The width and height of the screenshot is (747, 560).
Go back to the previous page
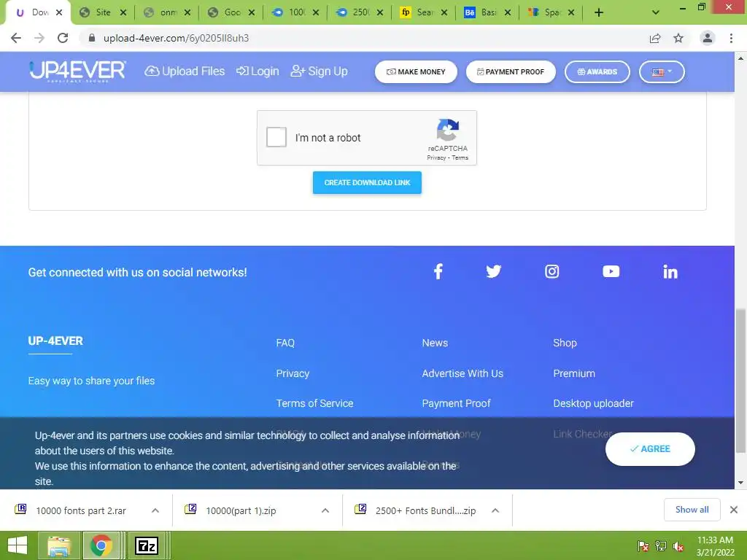pyautogui.click(x=16, y=38)
